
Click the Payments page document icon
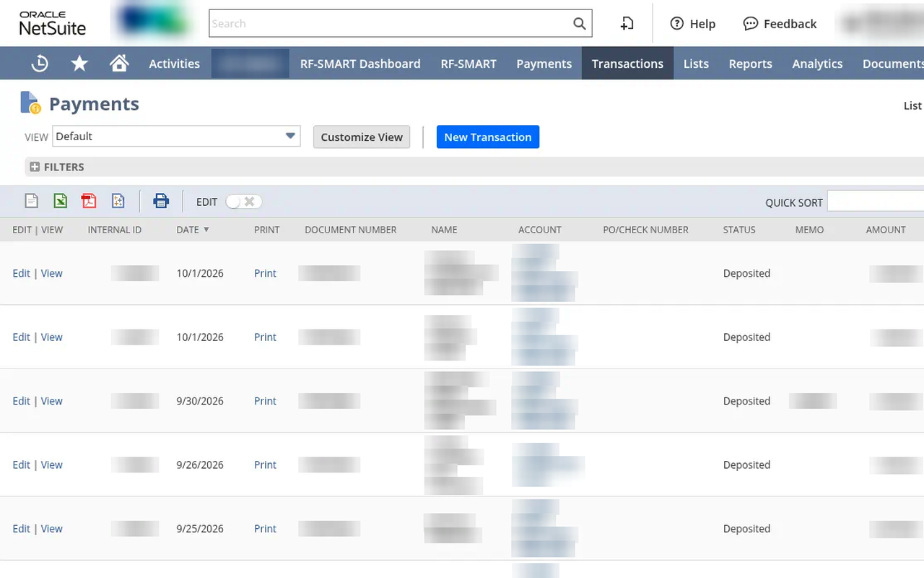pos(30,103)
